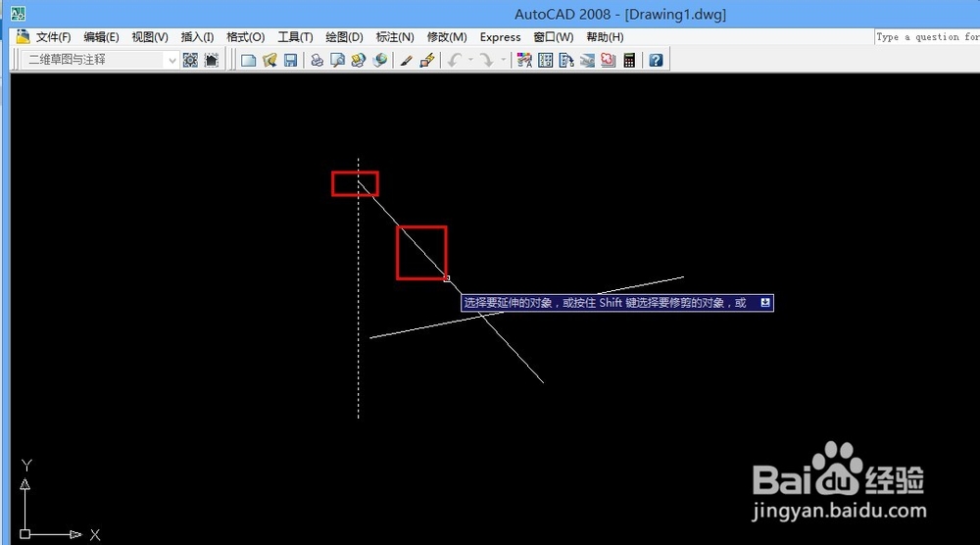980x545 pixels.
Task: Open the Block Editor icon
Action: [427, 60]
